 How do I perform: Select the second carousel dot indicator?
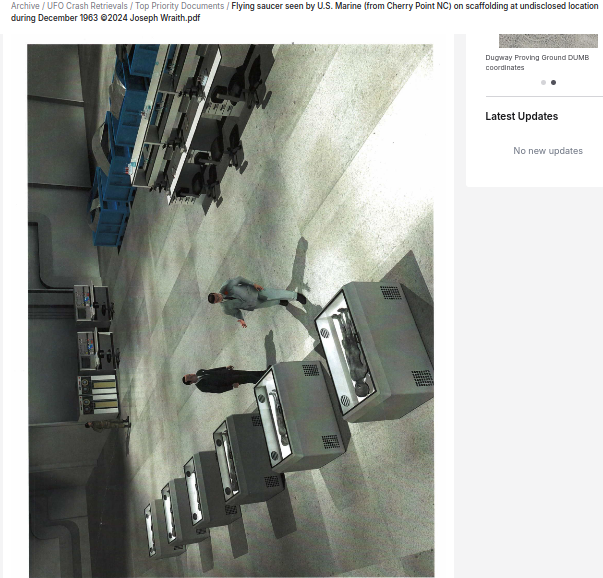(x=554, y=83)
